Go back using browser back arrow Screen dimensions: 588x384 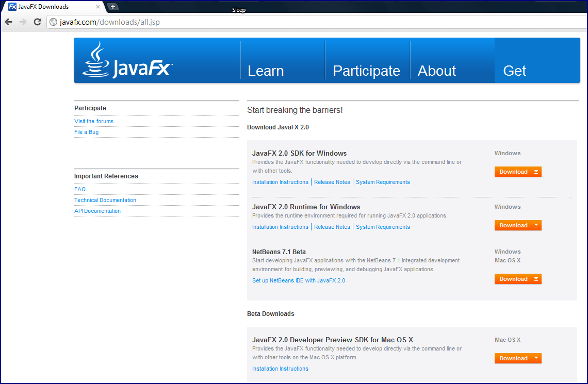pos(9,22)
